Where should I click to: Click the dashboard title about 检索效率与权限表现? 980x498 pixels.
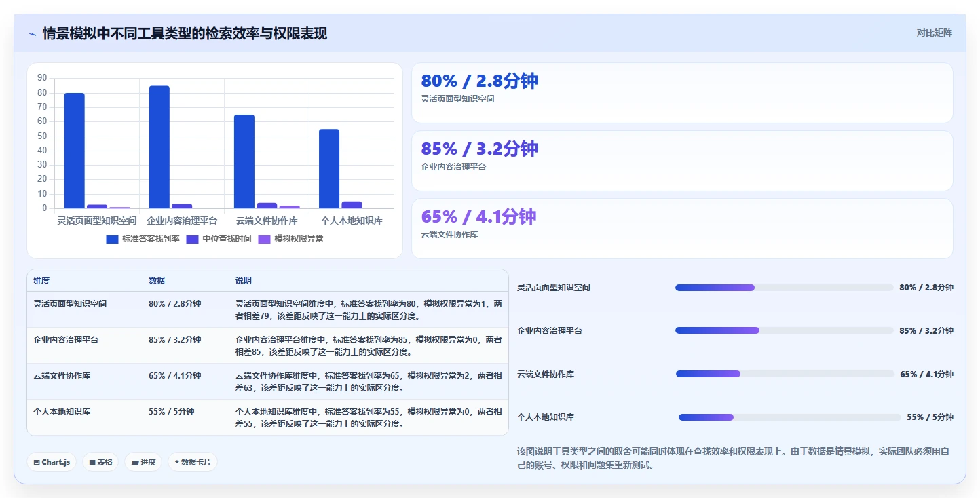(185, 34)
